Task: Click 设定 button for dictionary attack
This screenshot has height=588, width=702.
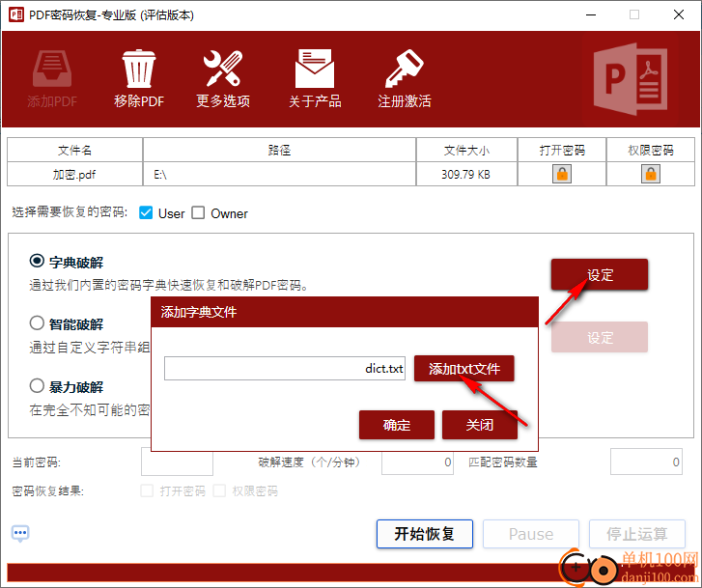Action: 600,274
